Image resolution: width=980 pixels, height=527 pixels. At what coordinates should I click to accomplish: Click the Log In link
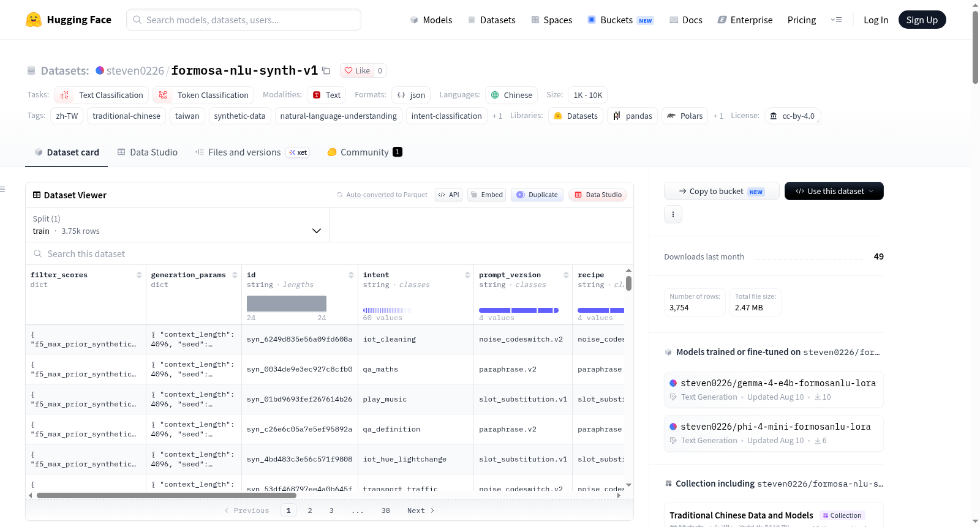(x=876, y=20)
